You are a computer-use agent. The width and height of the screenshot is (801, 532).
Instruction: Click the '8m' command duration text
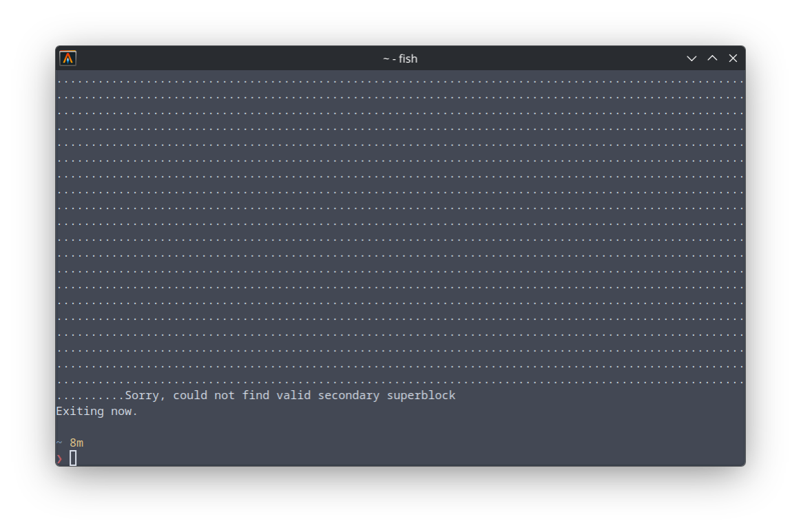click(76, 443)
